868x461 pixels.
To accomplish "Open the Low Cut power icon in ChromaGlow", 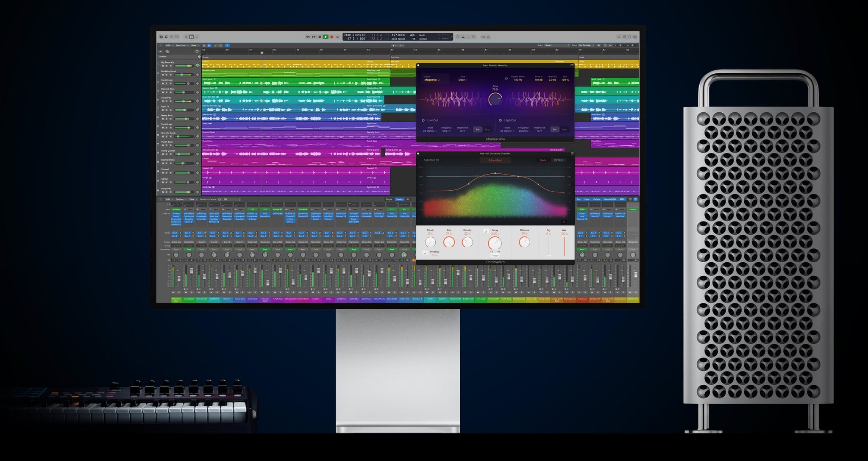I will point(423,120).
